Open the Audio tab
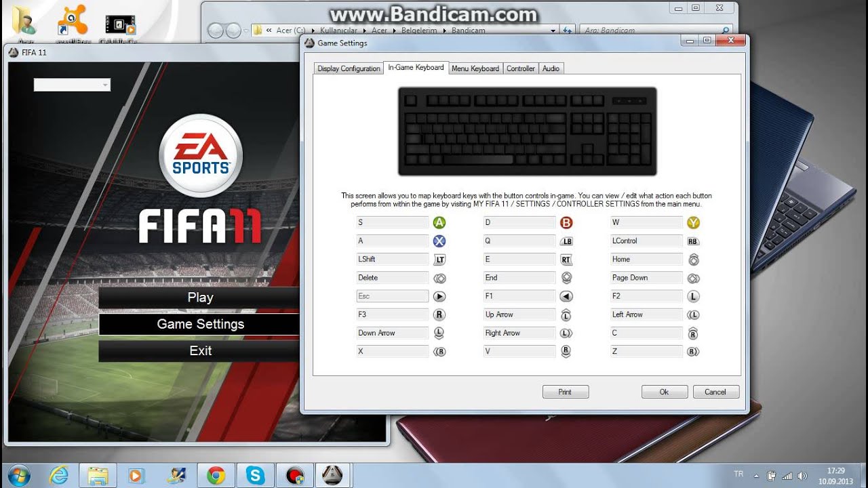This screenshot has height=488, width=868. [x=551, y=68]
